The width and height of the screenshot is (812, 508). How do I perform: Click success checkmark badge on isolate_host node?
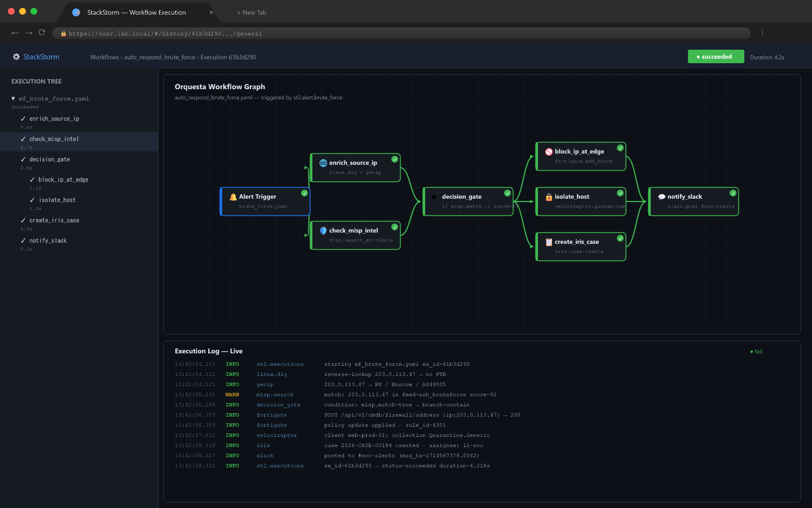coord(620,193)
